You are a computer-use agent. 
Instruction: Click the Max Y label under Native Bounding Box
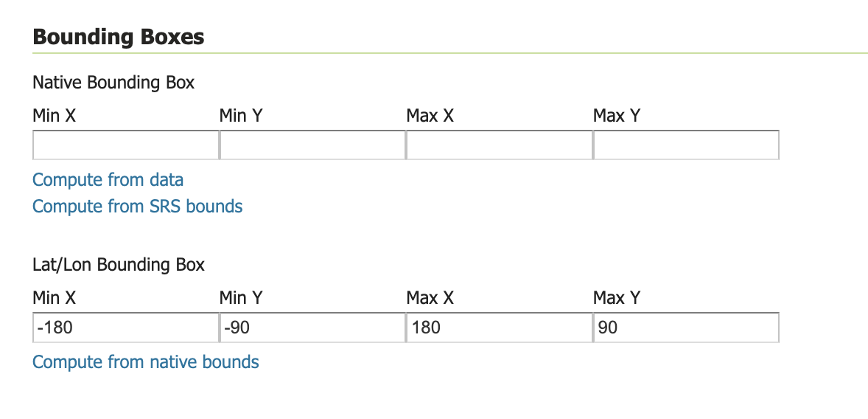(617, 116)
